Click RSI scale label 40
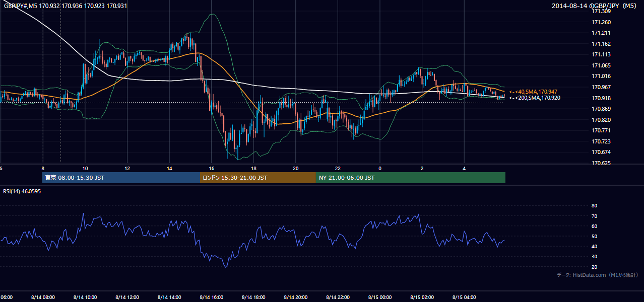The image size is (644, 302). click(x=594, y=246)
